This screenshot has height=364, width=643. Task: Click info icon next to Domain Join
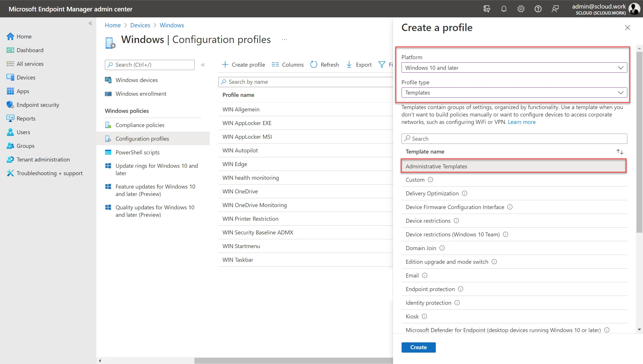click(442, 248)
